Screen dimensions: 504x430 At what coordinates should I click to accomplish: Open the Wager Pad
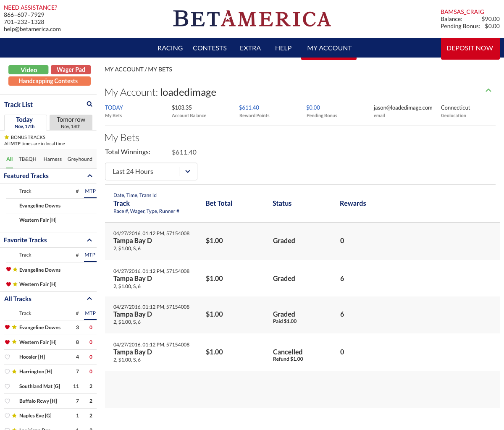point(71,70)
